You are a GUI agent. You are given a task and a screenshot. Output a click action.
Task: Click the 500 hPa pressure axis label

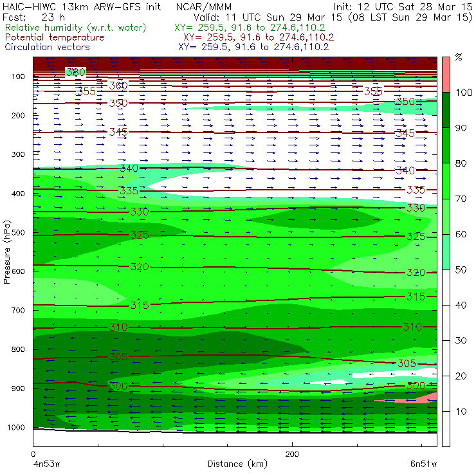pos(18,232)
